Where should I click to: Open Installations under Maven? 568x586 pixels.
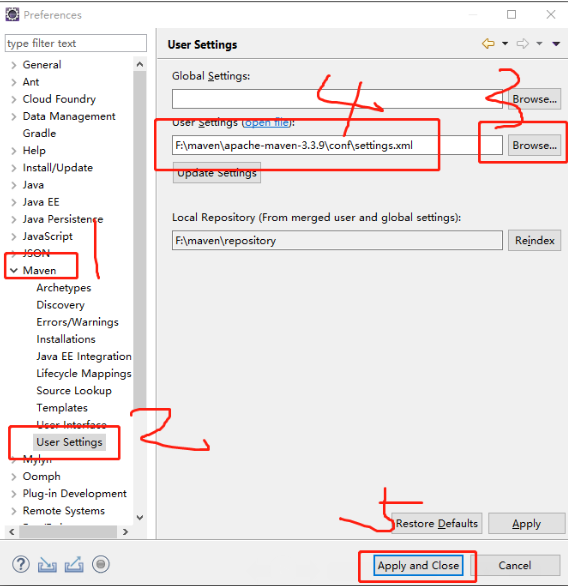[66, 339]
